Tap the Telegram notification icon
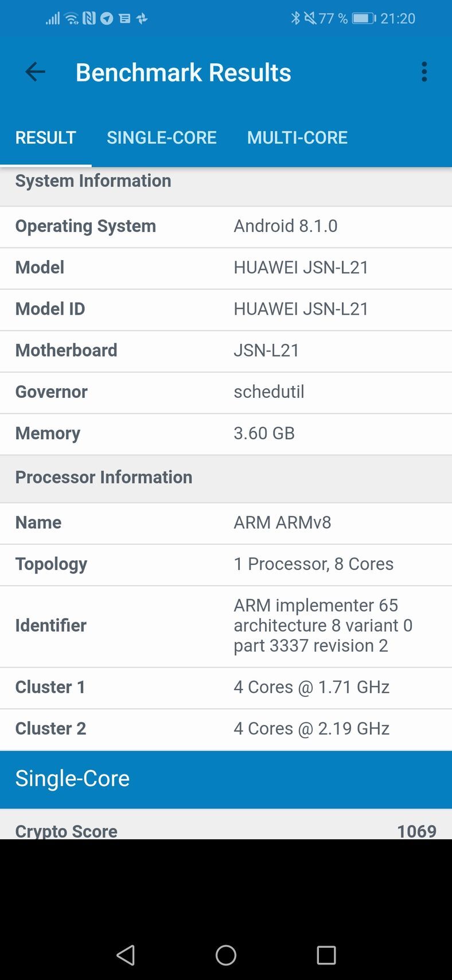The image size is (452, 980). coord(107,18)
